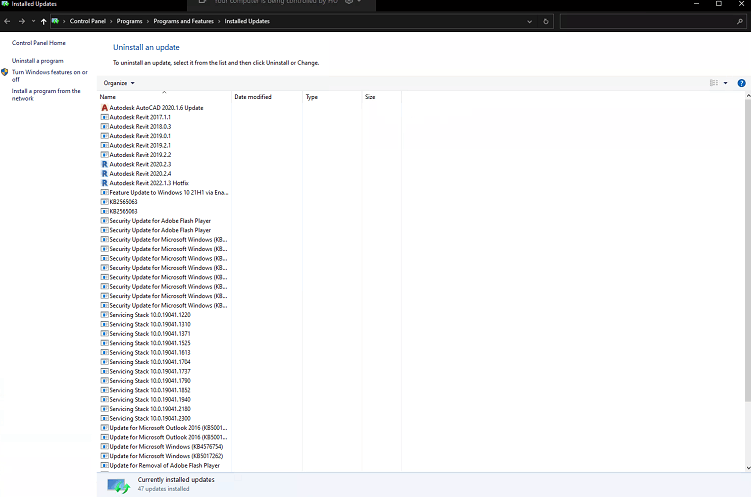Click the installed updates icon in details pane
Viewport: 751px width, 497px height.
pyautogui.click(x=118, y=486)
